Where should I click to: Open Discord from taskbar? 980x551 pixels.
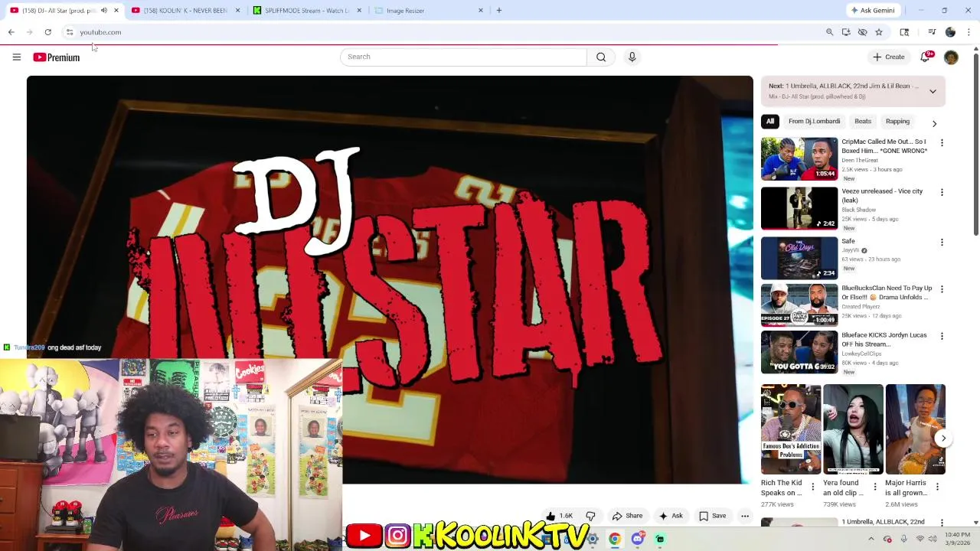point(637,539)
